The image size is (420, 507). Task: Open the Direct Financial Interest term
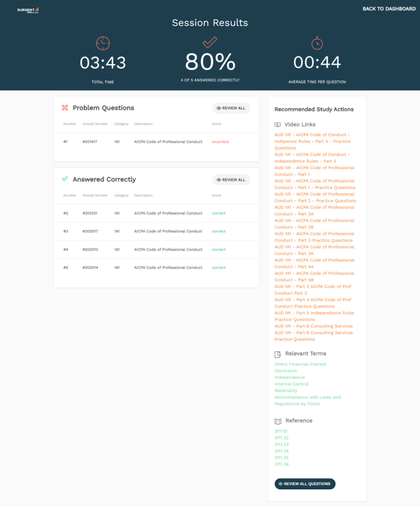tap(300, 364)
